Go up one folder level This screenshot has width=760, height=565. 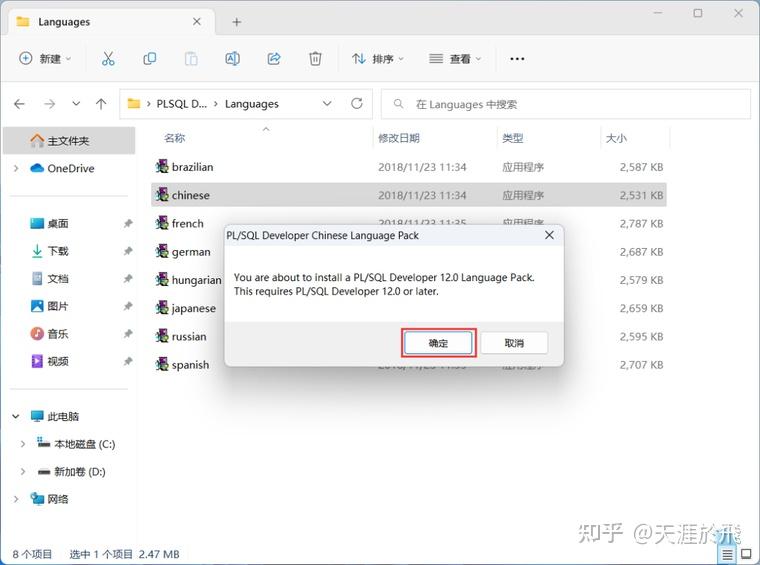(x=101, y=104)
